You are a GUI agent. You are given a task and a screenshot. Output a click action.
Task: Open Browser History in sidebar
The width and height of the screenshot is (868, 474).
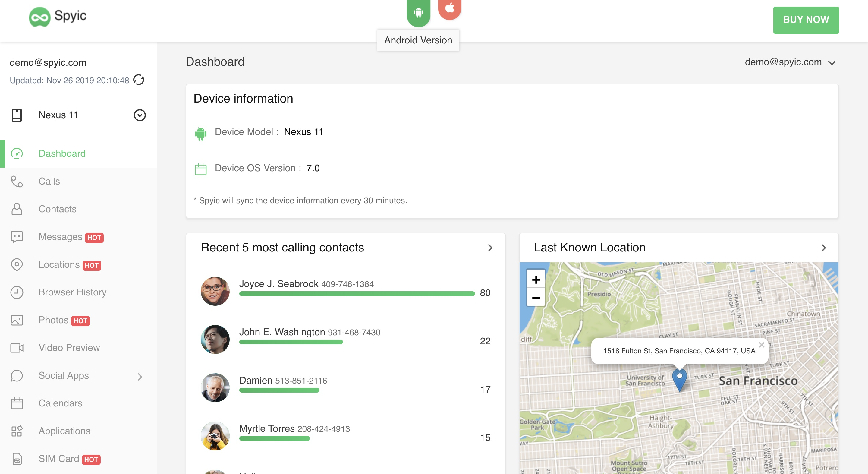click(x=72, y=292)
